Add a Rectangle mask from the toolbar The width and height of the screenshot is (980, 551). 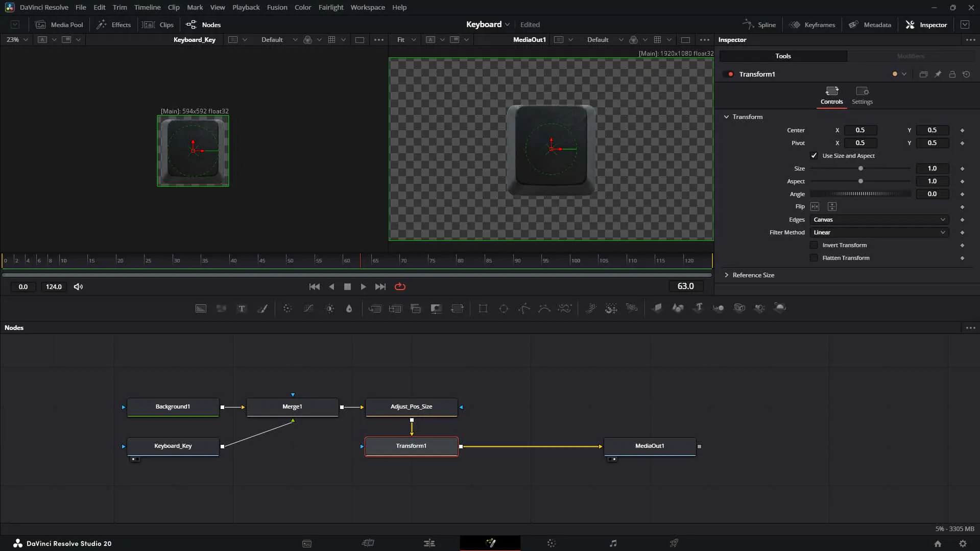click(x=483, y=308)
